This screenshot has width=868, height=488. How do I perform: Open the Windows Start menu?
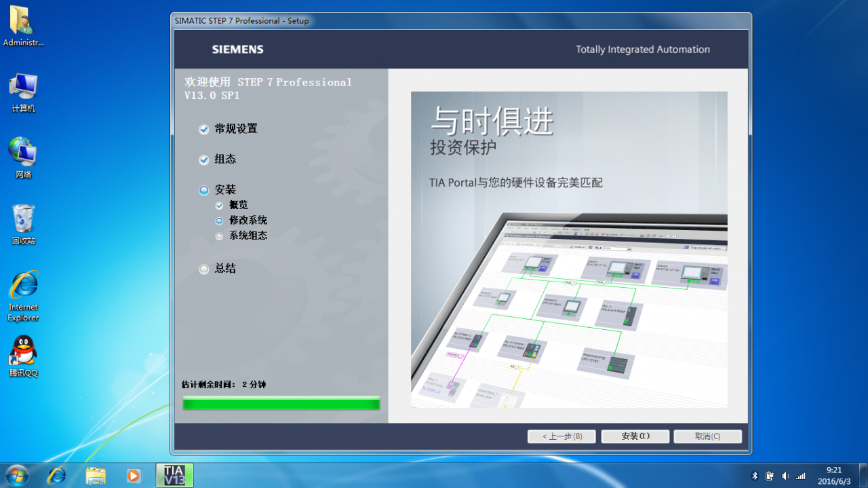click(x=17, y=475)
